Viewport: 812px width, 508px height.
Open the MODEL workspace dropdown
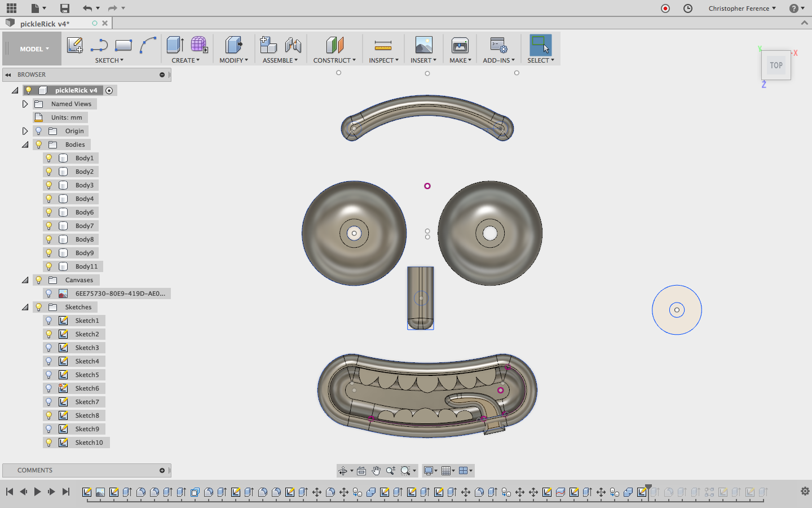[34, 49]
